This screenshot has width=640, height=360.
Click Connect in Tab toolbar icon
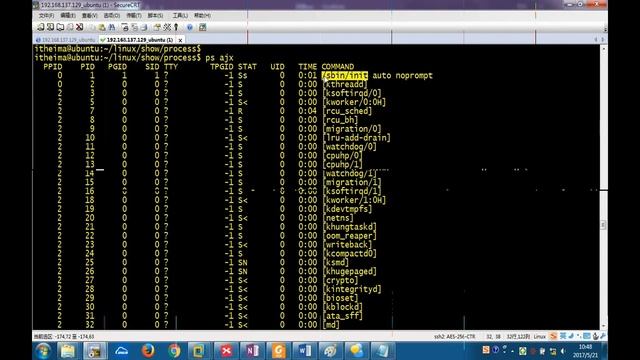60,27
